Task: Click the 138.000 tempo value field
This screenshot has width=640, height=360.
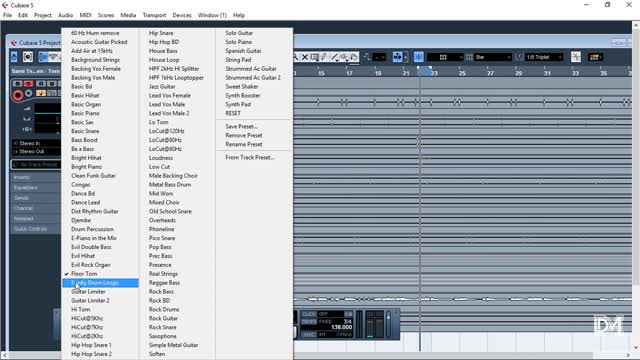Action: coord(341,327)
